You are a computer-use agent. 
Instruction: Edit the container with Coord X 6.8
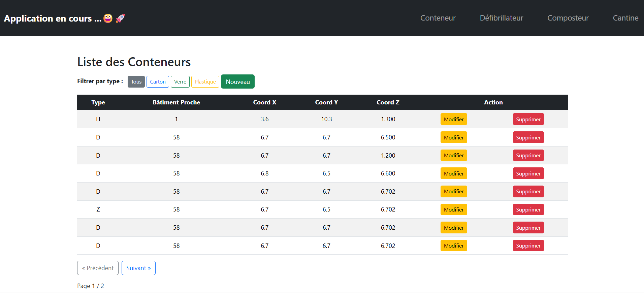point(453,173)
